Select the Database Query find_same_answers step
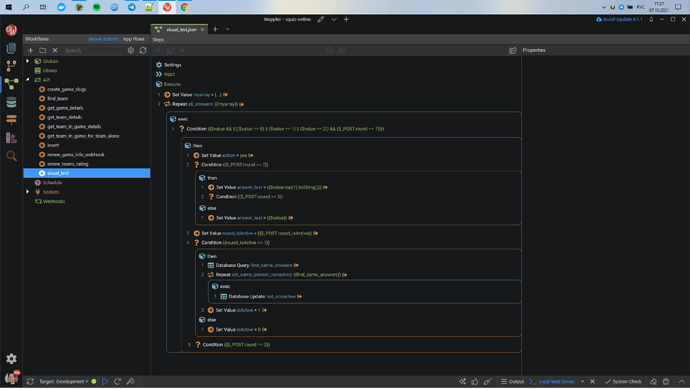Viewport: 690px width, 390px height. (253, 265)
